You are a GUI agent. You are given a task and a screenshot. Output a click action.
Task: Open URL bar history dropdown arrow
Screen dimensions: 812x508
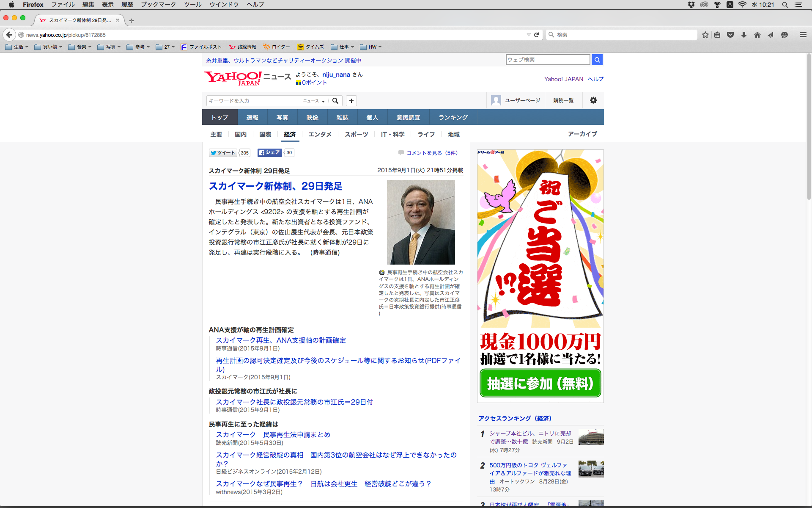tap(528, 35)
